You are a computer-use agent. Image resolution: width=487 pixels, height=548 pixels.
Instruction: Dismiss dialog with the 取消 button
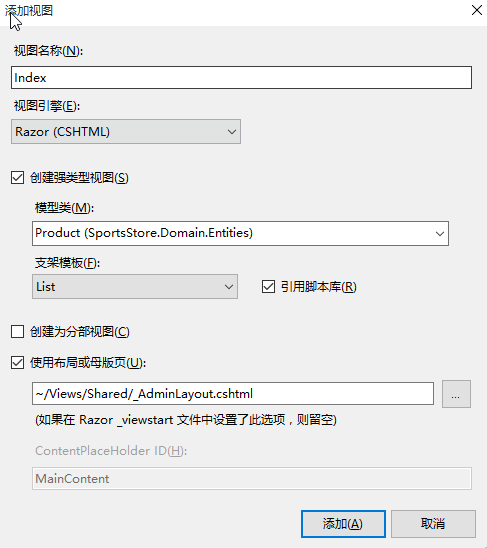coord(433,524)
